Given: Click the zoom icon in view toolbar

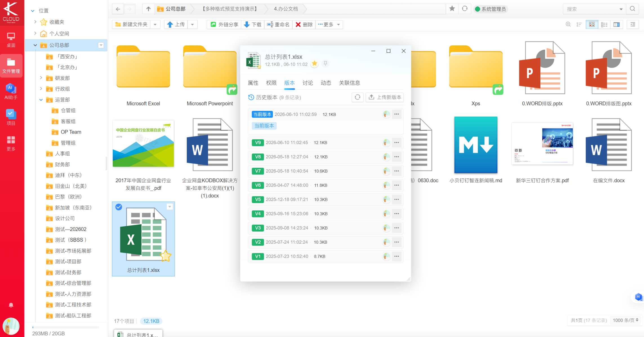Looking at the screenshot, I should point(568,25).
